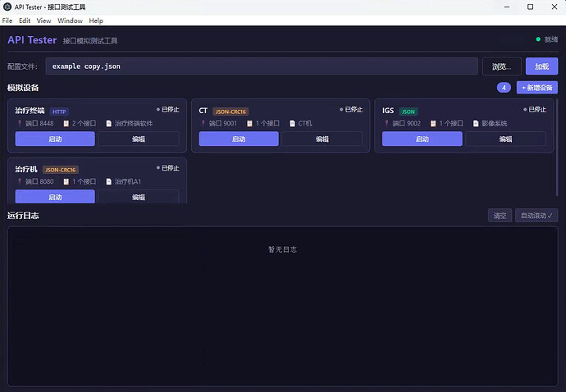Edit the IGS device
This screenshot has height=392, width=566.
click(506, 139)
